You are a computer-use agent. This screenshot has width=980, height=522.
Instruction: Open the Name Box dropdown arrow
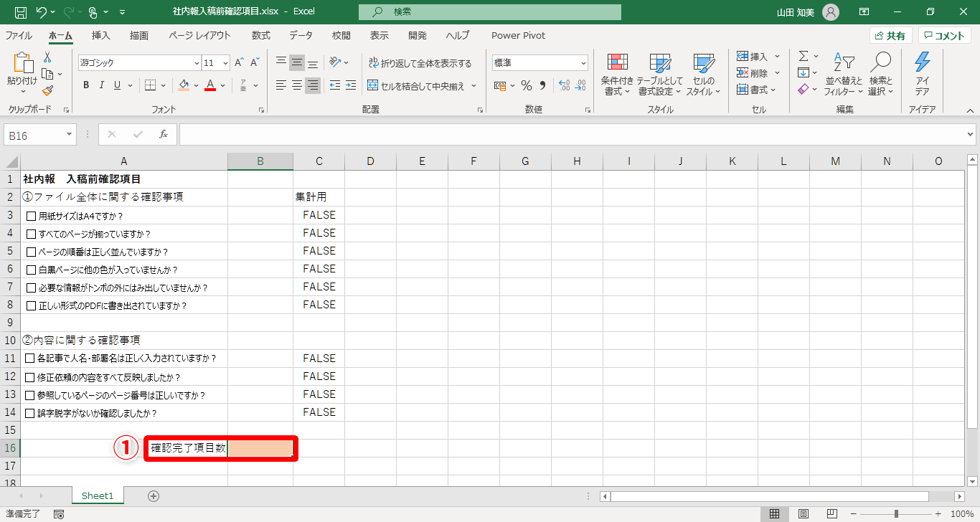point(70,134)
